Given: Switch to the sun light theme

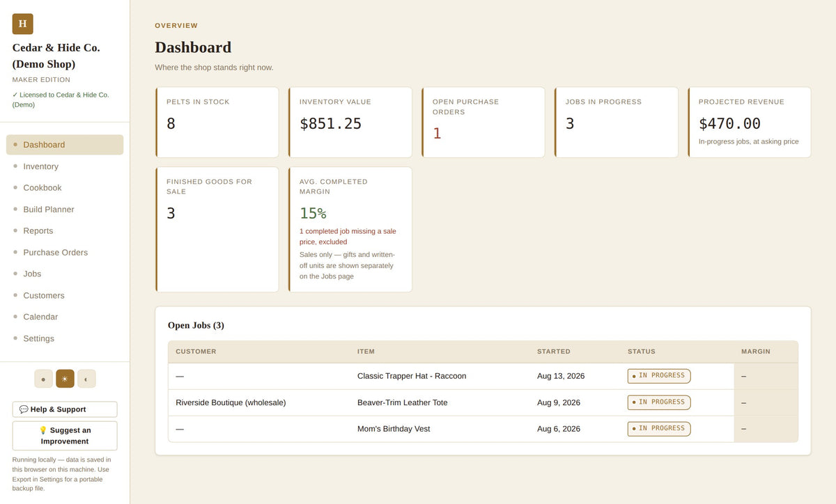Looking at the screenshot, I should point(65,379).
